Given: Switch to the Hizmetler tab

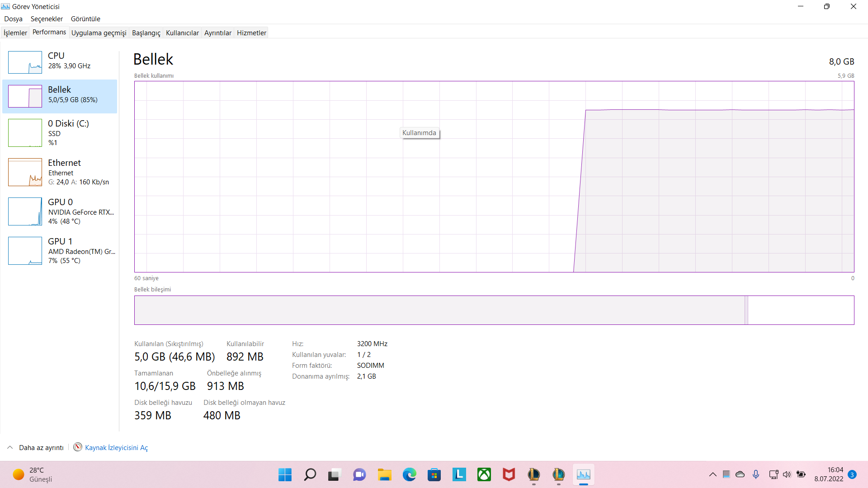Looking at the screenshot, I should pos(251,33).
